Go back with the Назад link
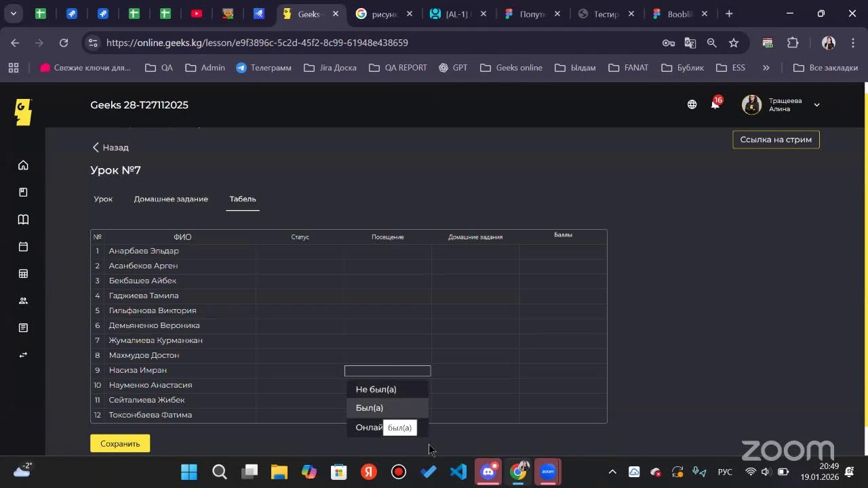 pos(111,147)
